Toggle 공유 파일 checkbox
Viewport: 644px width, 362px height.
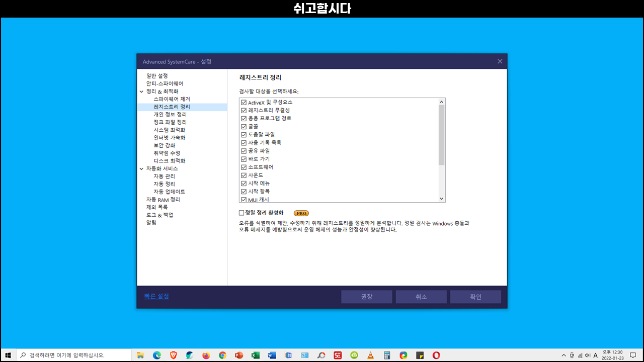(244, 150)
